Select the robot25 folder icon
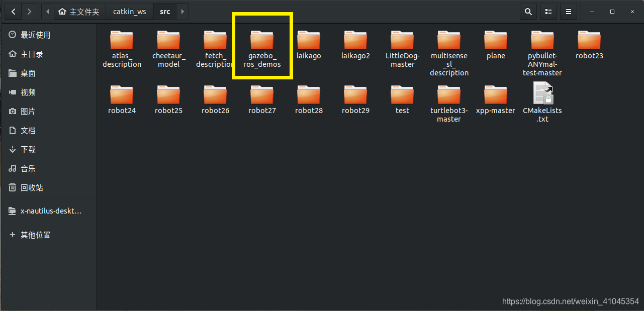The image size is (644, 311). 168,94
